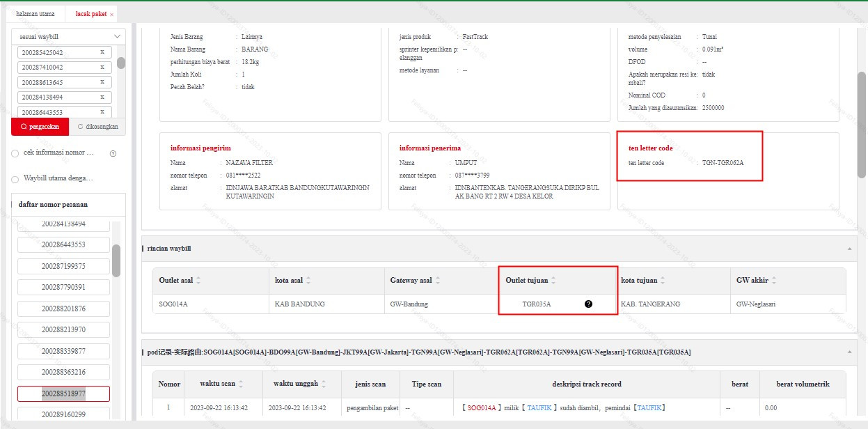This screenshot has height=429, width=868.
Task: Click the red pengecekan search button
Action: click(40, 127)
